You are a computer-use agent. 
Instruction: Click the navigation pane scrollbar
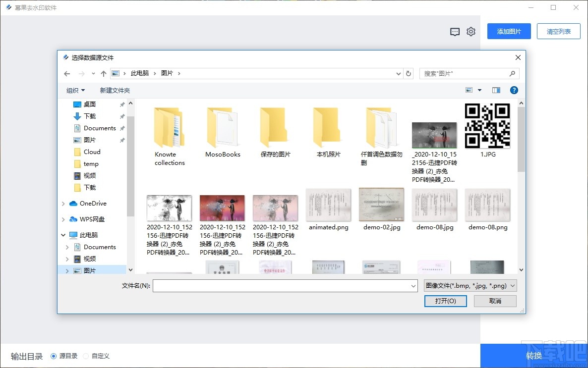[130, 166]
